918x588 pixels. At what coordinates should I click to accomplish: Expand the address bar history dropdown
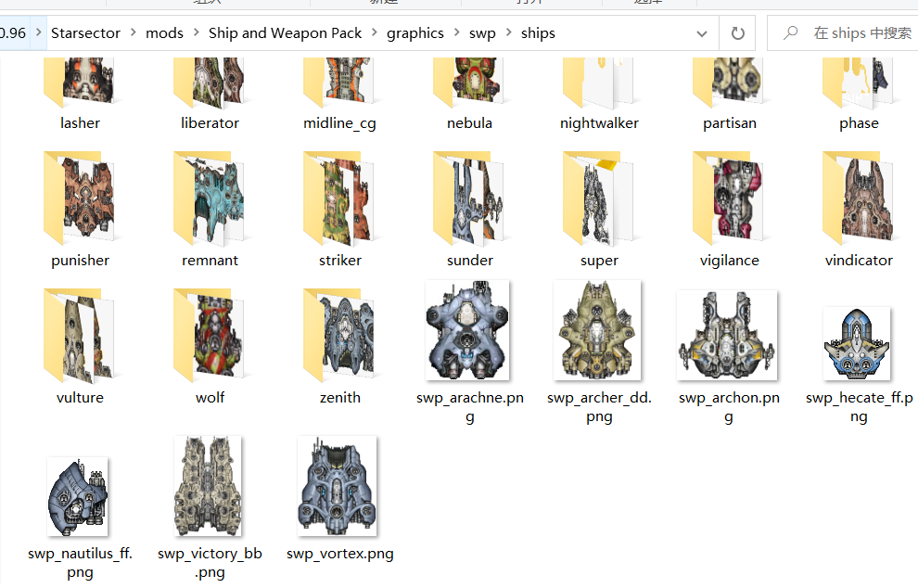pos(701,33)
